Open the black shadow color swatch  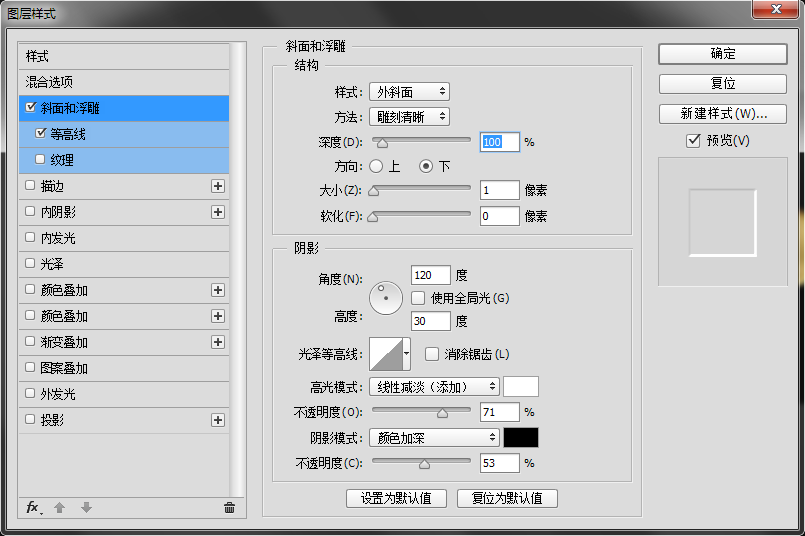pos(521,438)
